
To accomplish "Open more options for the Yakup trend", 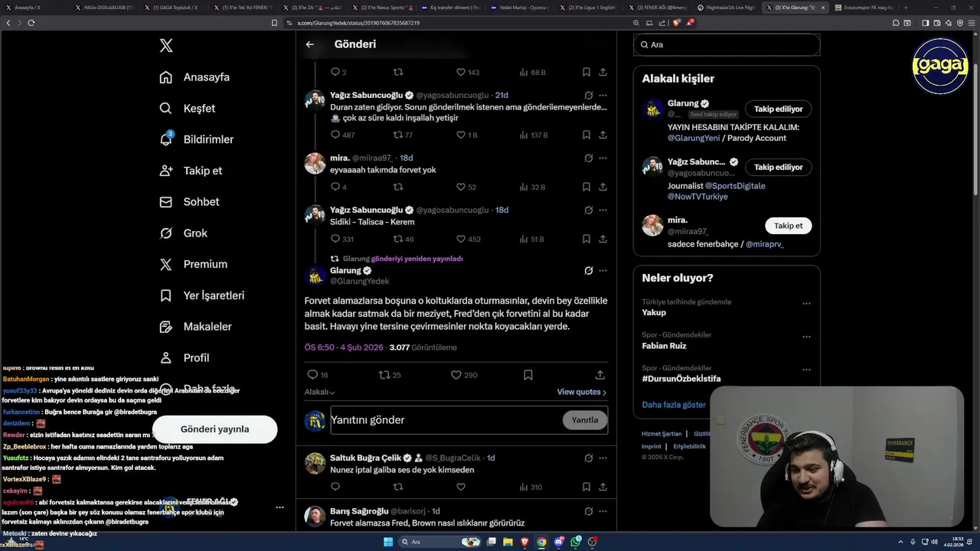I will (x=806, y=304).
